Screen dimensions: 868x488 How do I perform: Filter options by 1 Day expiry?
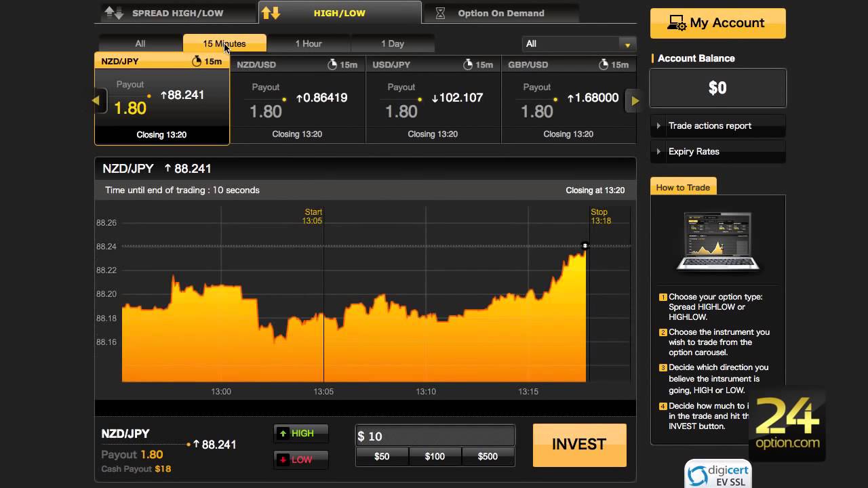393,43
